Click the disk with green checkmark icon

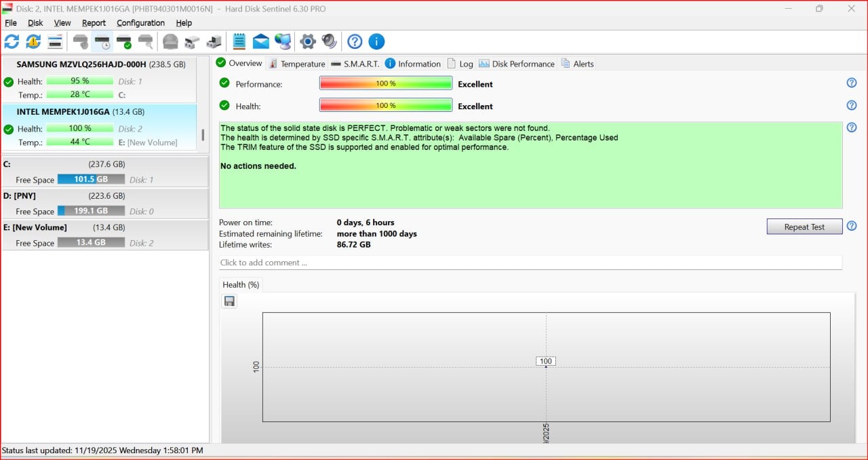click(124, 42)
